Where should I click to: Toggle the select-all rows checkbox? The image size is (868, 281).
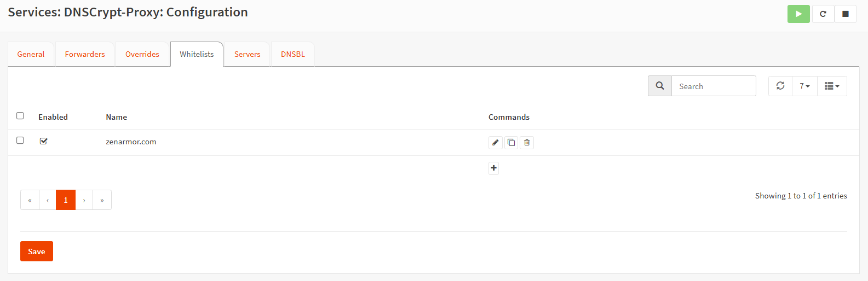20,116
